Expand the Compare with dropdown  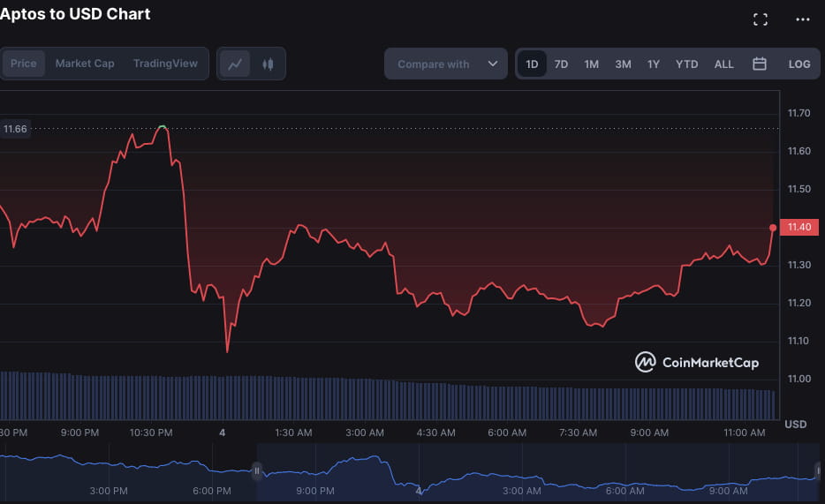click(x=446, y=64)
